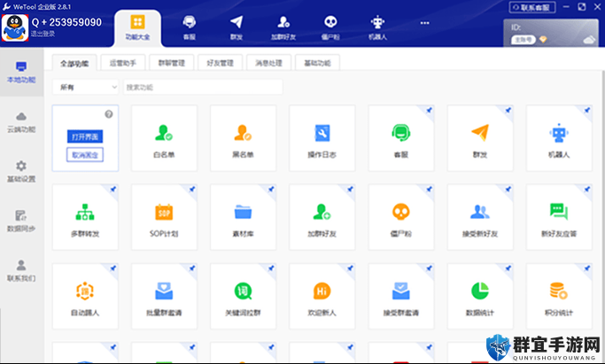Switch to the 运营助手 tab
This screenshot has height=364, width=605.
click(x=123, y=63)
